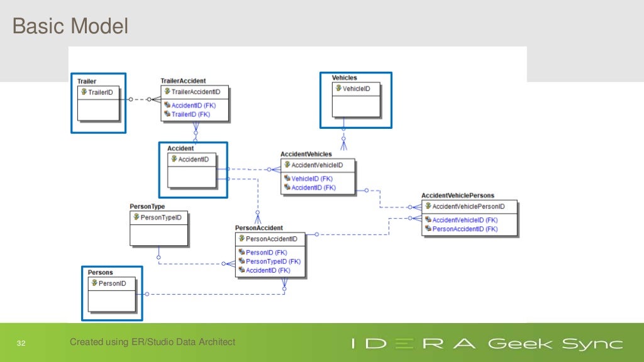Image resolution: width=644 pixels, height=362 pixels.
Task: Click the Basic Model slide title
Action: tap(70, 26)
